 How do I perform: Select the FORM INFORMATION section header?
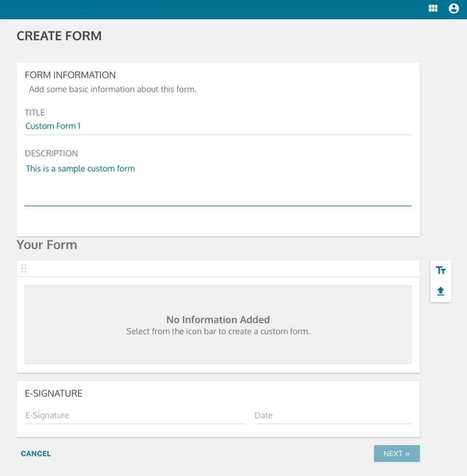click(70, 75)
